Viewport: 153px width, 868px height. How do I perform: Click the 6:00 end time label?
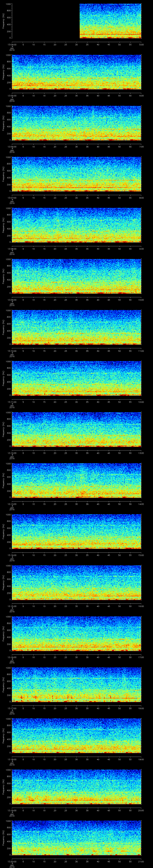(x=141, y=96)
